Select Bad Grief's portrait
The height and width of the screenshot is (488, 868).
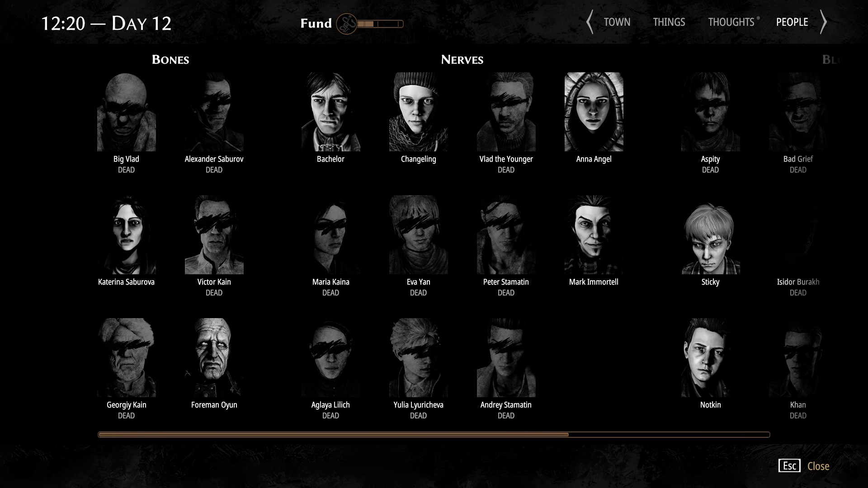click(x=798, y=112)
